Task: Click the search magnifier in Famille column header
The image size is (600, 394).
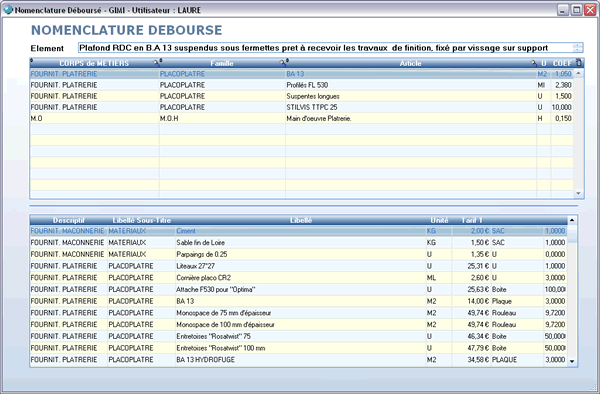Action: [x=283, y=63]
